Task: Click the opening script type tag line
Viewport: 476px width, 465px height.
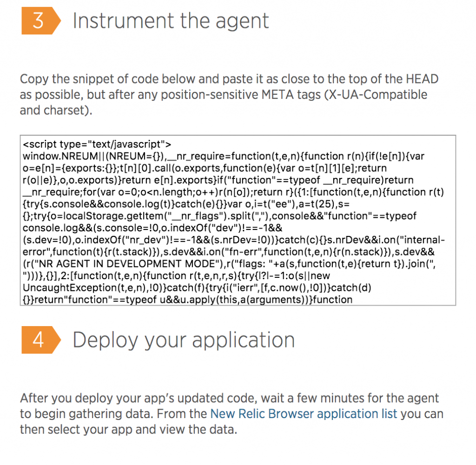Action: pyautogui.click(x=97, y=144)
